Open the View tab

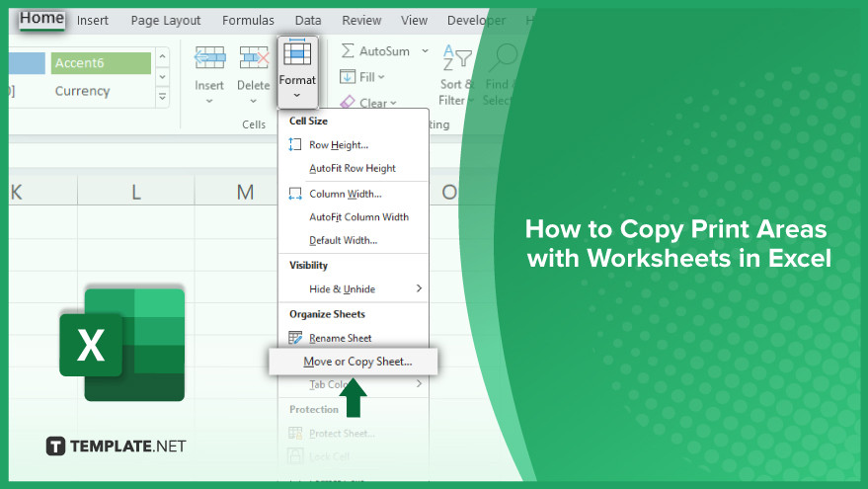point(414,21)
